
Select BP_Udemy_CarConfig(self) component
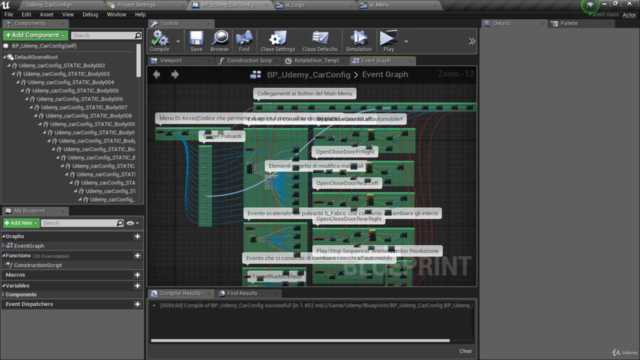(x=44, y=46)
